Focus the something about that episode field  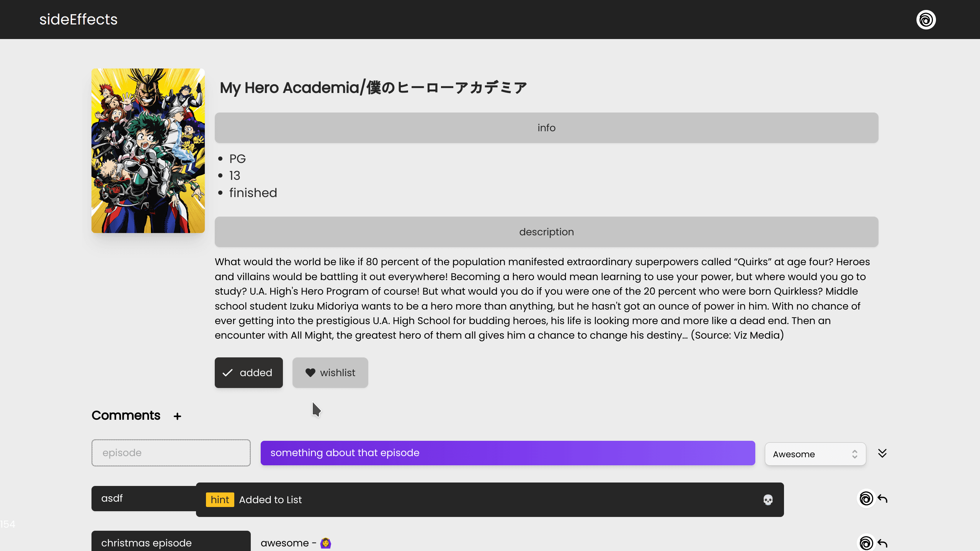tap(508, 453)
